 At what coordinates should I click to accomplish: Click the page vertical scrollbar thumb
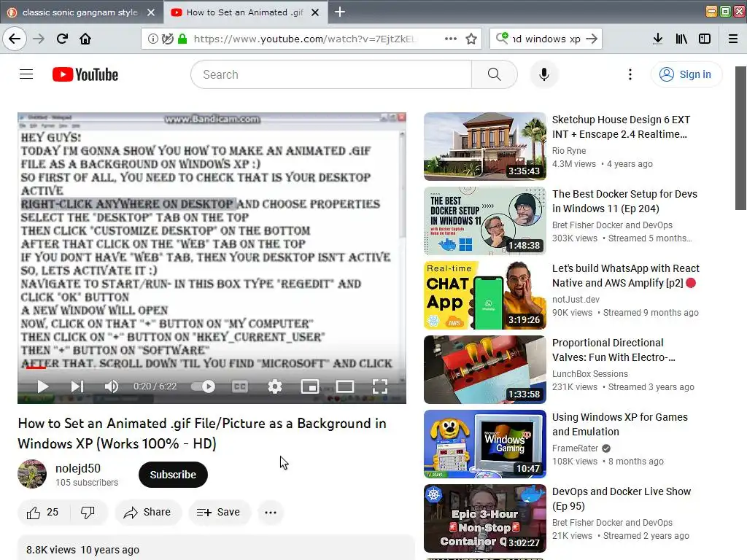[740, 138]
